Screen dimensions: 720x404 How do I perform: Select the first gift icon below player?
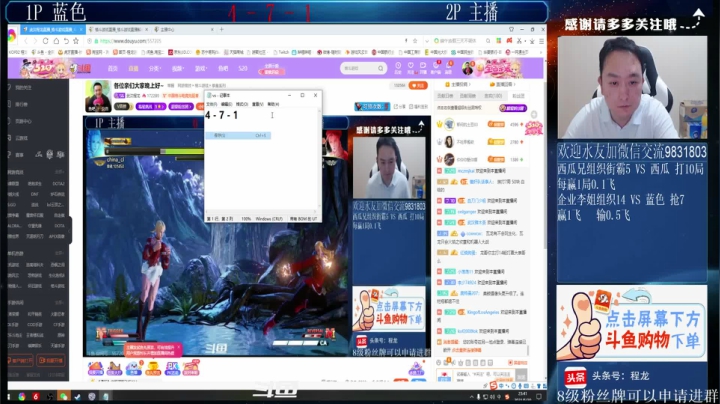coord(96,368)
